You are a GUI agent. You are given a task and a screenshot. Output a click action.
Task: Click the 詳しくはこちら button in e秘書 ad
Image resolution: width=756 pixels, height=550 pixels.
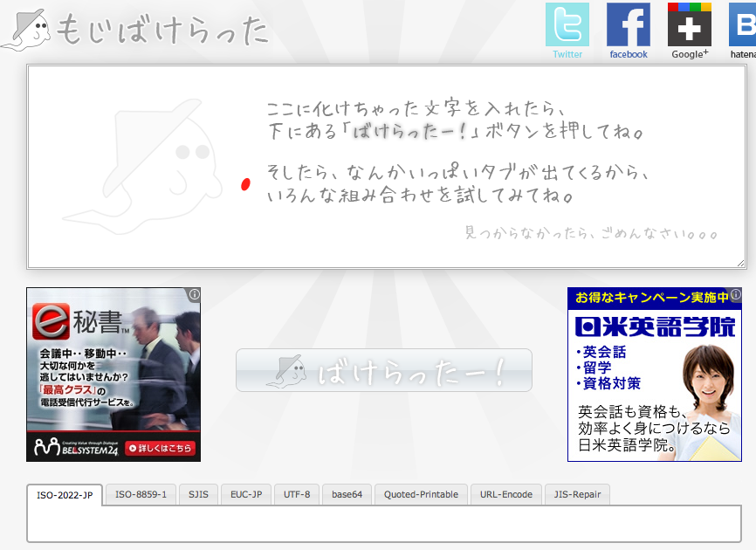pyautogui.click(x=160, y=448)
